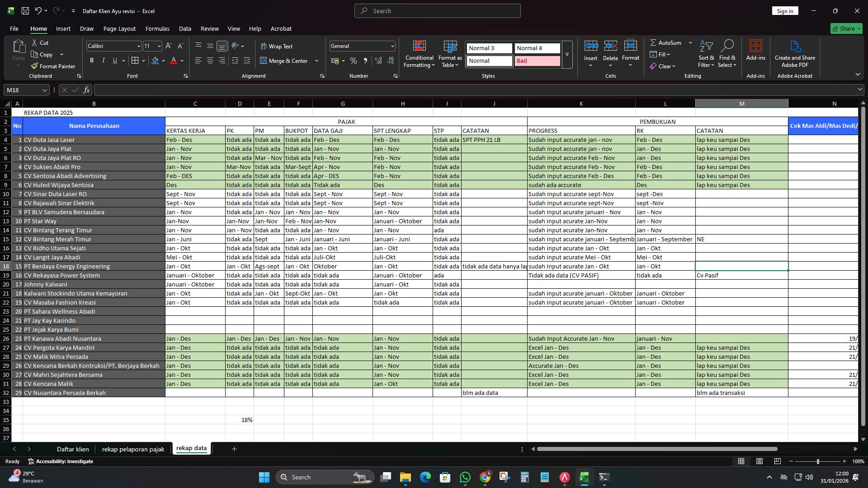
Task: Select the Format Painter tool
Action: coord(53,66)
